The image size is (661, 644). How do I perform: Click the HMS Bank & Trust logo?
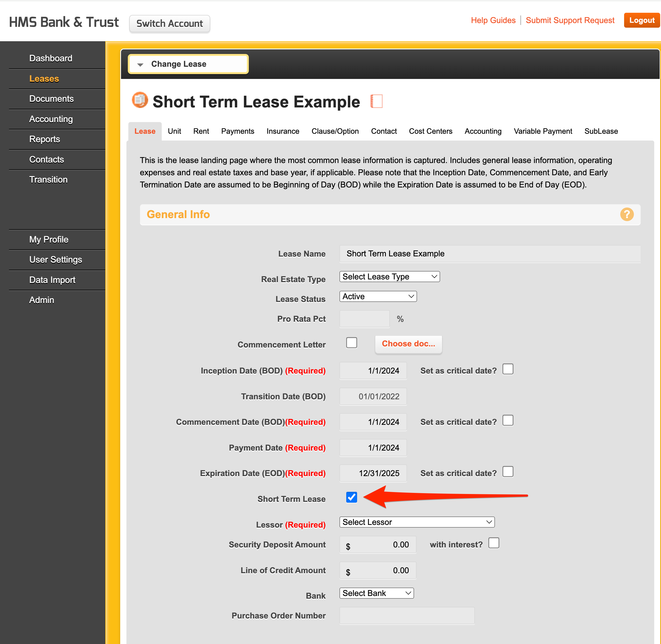point(64,22)
